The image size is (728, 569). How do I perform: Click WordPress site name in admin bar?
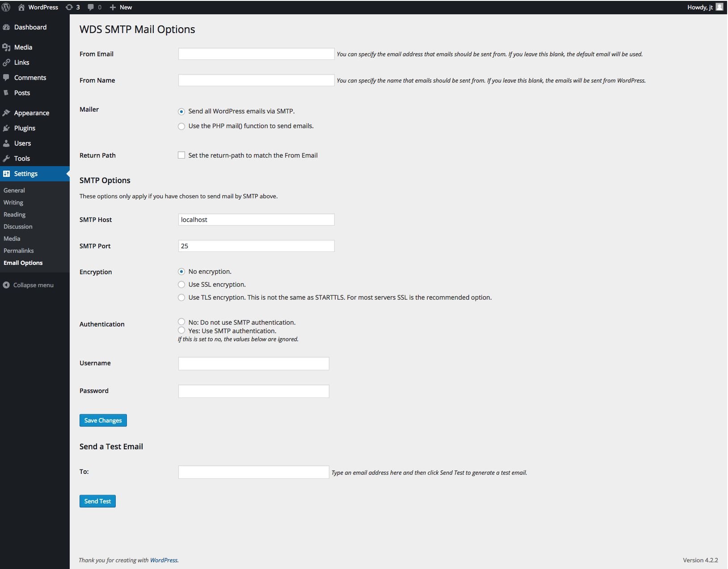click(43, 7)
